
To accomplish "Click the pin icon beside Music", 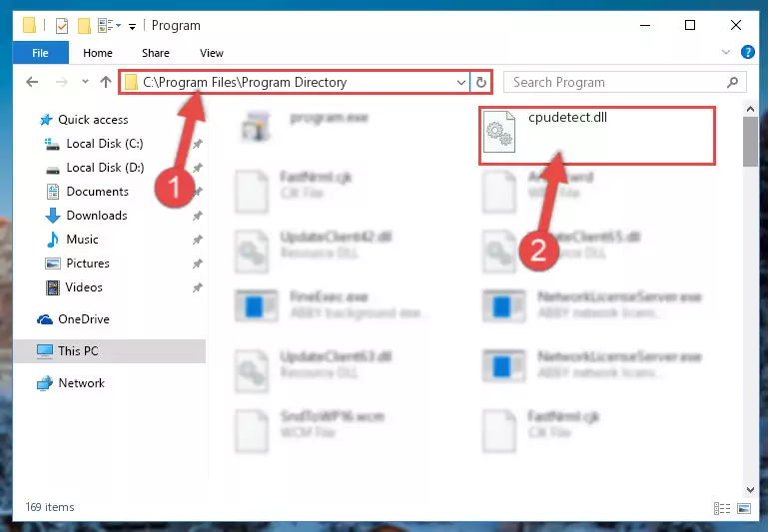I will pos(198,240).
